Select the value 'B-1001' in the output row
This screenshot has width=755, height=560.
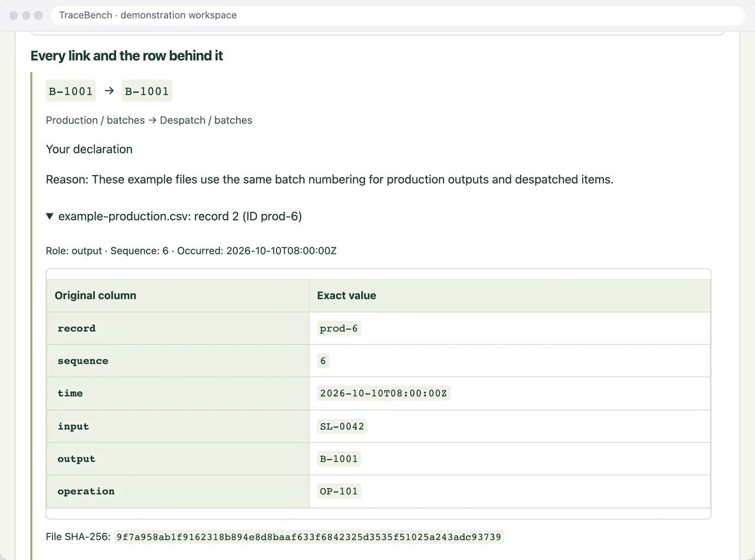pos(339,459)
